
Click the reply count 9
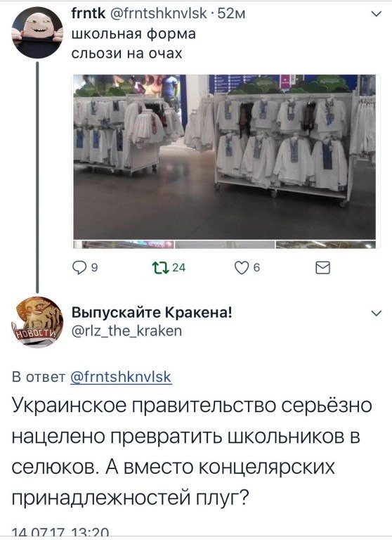point(94,268)
